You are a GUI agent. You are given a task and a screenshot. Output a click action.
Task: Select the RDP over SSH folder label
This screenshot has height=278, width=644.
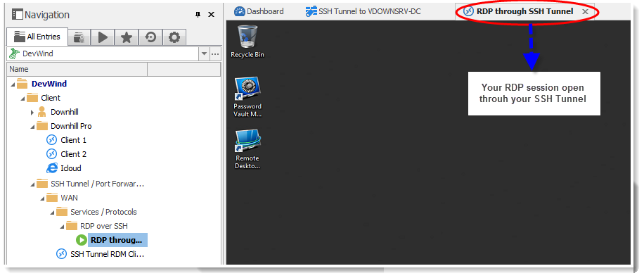pos(104,226)
